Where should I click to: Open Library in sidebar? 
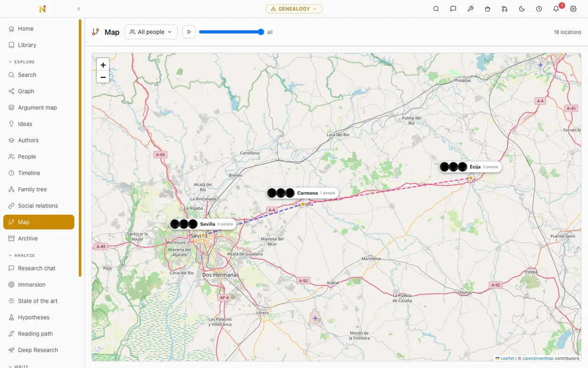click(x=39, y=45)
